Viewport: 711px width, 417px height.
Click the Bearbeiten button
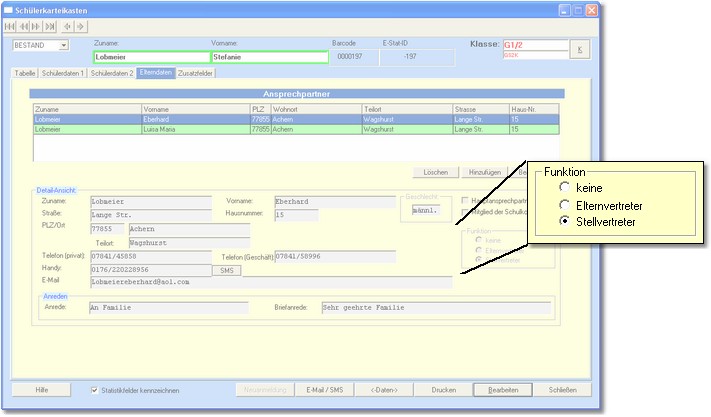(x=502, y=390)
